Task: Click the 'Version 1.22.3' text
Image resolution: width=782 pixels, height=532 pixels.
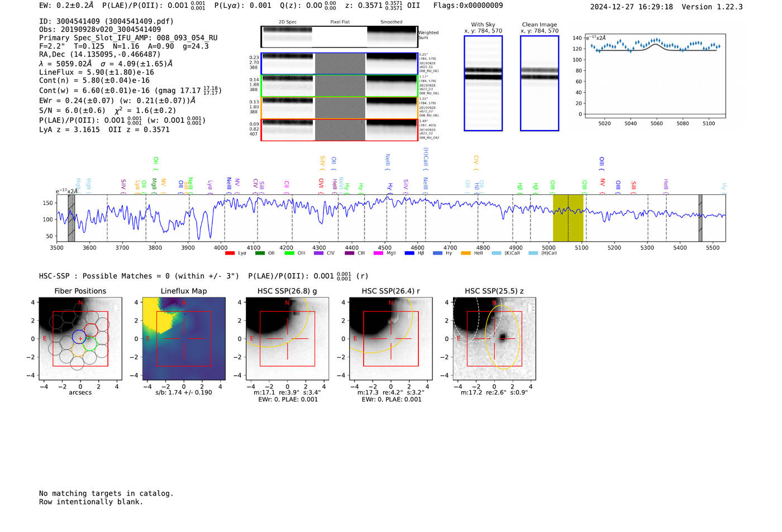Action: click(712, 7)
